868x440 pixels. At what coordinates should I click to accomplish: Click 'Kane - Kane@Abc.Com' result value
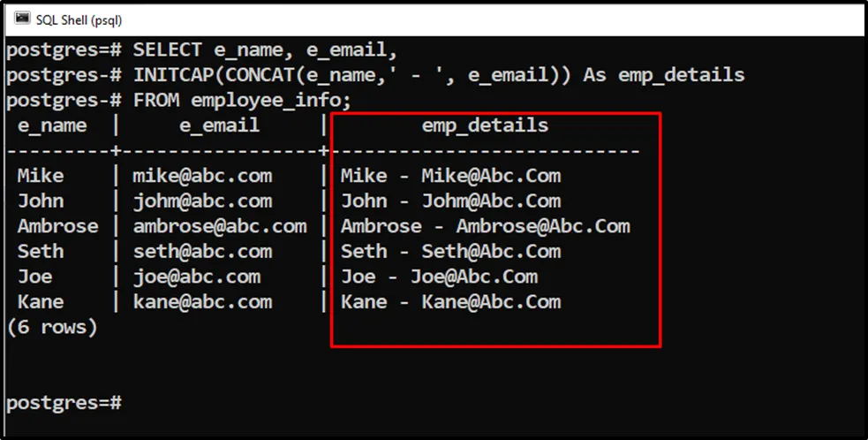pyautogui.click(x=450, y=302)
